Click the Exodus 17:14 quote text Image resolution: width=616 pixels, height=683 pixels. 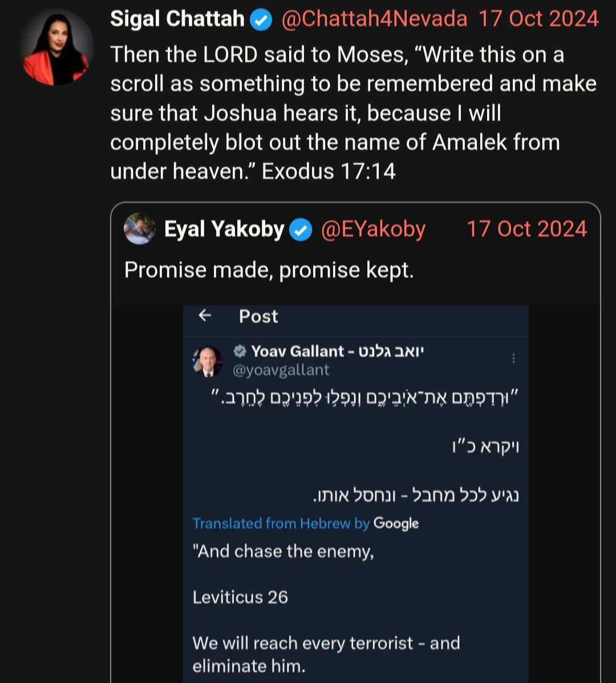coord(353,113)
